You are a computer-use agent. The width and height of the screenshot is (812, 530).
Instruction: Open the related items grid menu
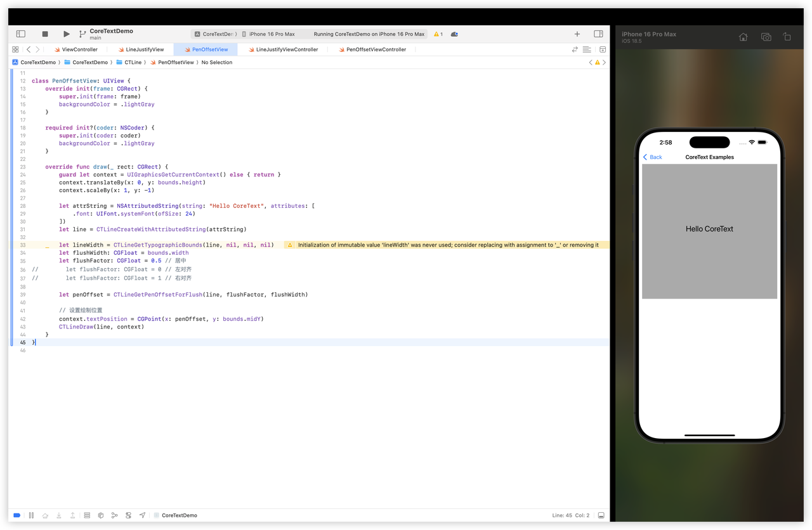tap(15, 49)
